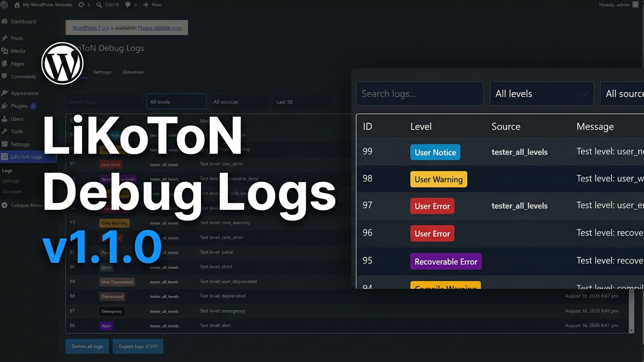
Task: Click the Emergency badge in row 87
Action: pos(112,311)
